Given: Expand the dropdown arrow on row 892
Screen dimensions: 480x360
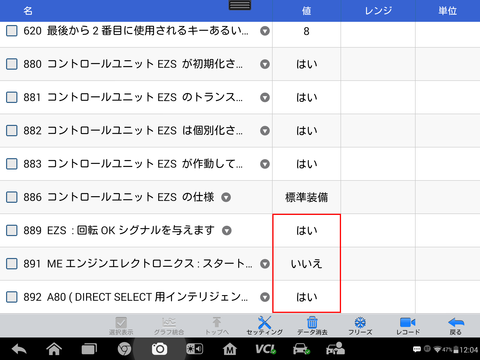Looking at the screenshot, I should 265,297.
